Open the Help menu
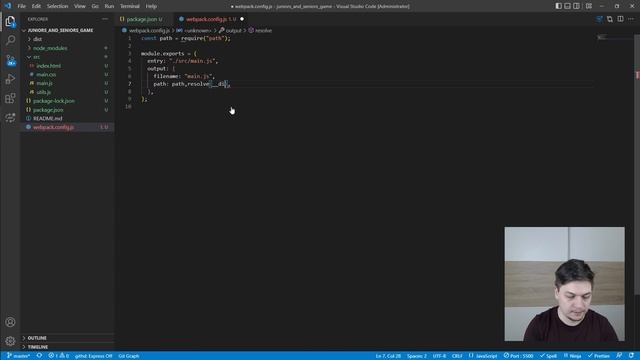The width and height of the screenshot is (640, 360). (151, 6)
